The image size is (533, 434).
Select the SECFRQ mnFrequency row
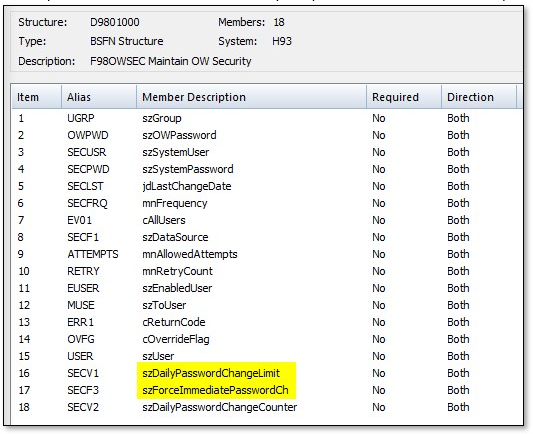[x=267, y=203]
